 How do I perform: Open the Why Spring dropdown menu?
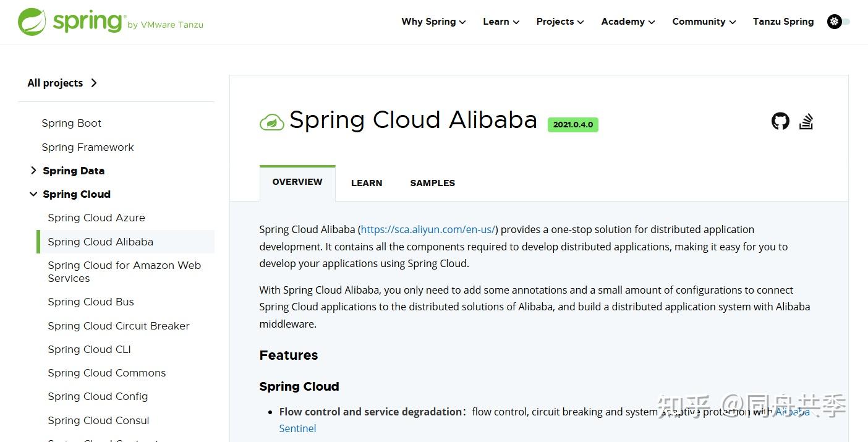point(433,22)
